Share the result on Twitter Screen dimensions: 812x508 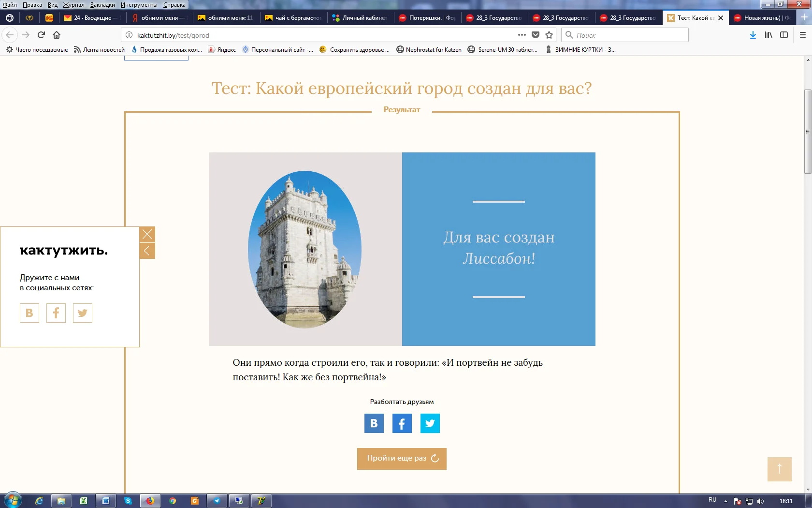coord(430,423)
